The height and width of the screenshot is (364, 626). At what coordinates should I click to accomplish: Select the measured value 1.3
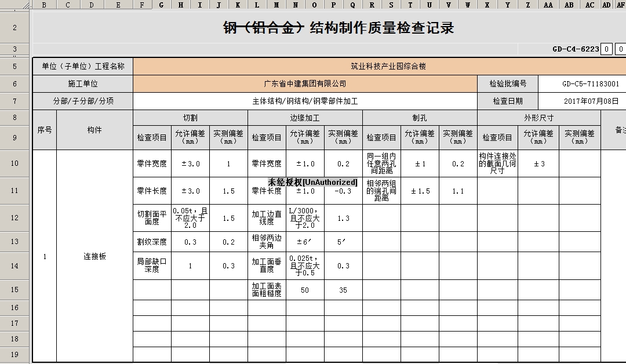(x=343, y=218)
